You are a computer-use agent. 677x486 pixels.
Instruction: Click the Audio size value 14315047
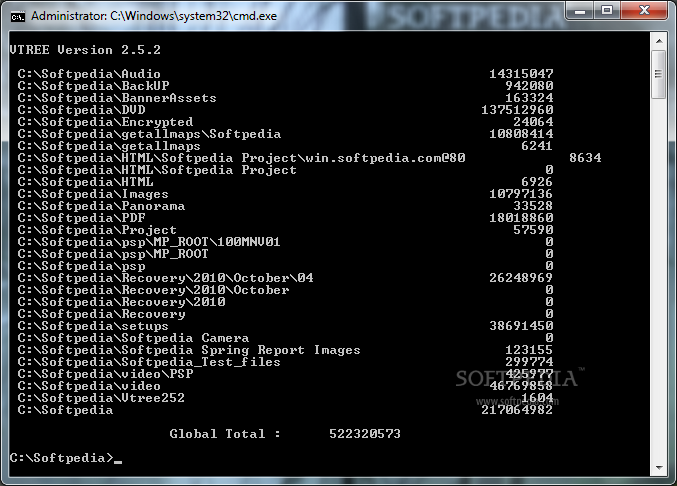[521, 74]
